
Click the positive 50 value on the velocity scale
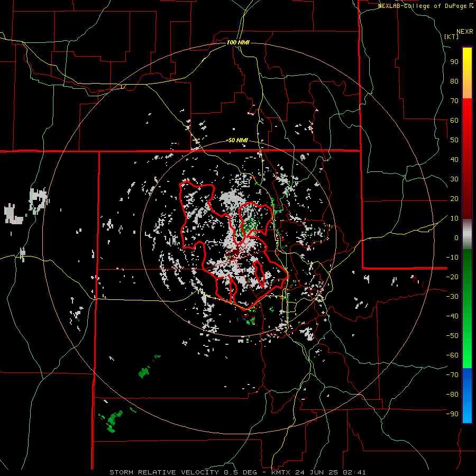454,140
